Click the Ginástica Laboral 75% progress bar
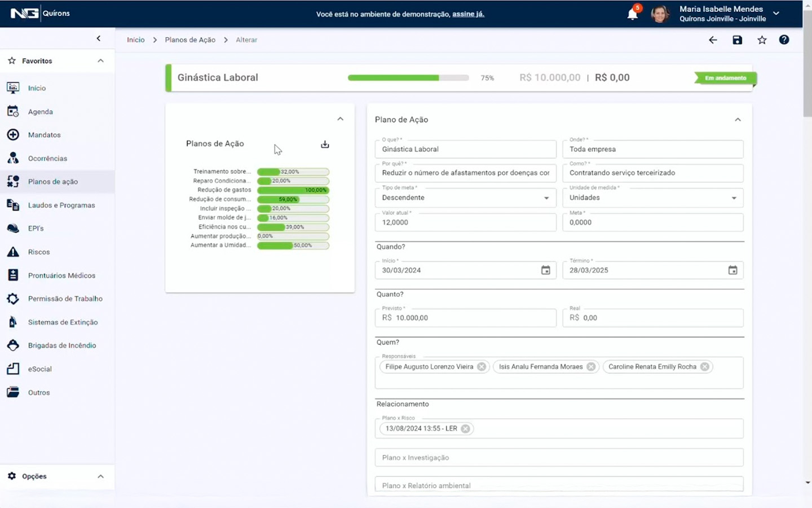 coord(408,78)
